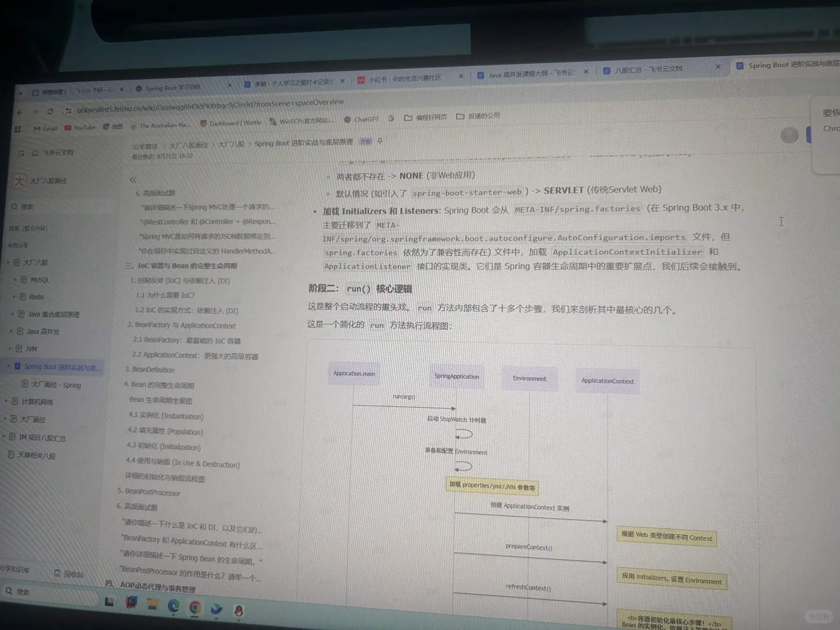The width and height of the screenshot is (840, 630).
Task: Open the Google apps grid icon
Action: [17, 129]
